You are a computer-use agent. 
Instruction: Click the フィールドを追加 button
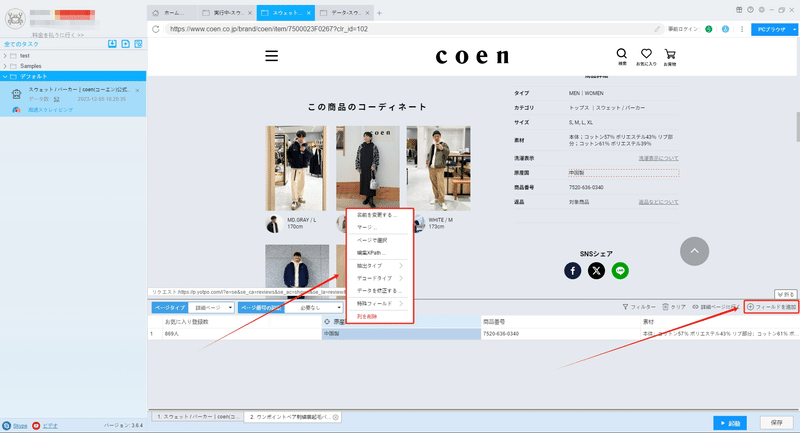click(771, 307)
